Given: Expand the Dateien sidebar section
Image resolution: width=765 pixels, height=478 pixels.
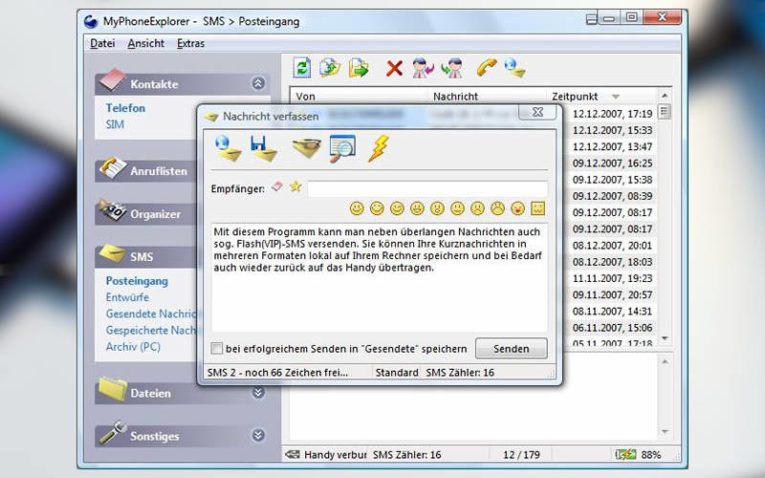Looking at the screenshot, I should [258, 392].
